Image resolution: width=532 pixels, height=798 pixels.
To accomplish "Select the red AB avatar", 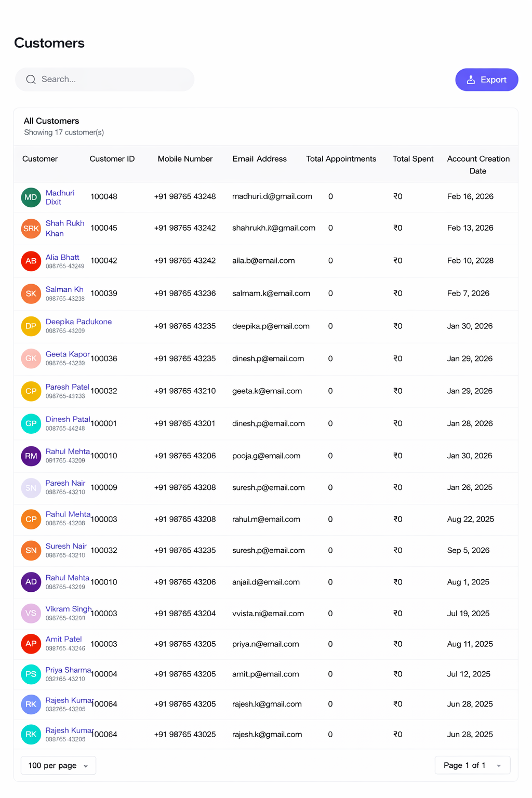I will (x=31, y=261).
